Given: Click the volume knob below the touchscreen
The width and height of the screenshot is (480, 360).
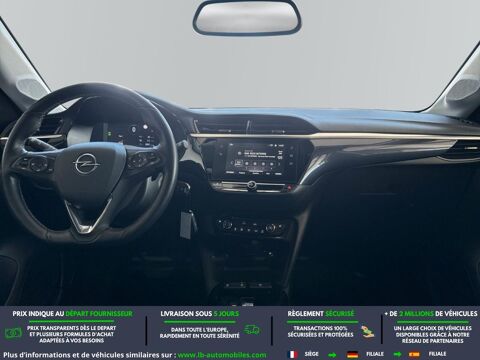Looking at the screenshot, I should 252,185.
